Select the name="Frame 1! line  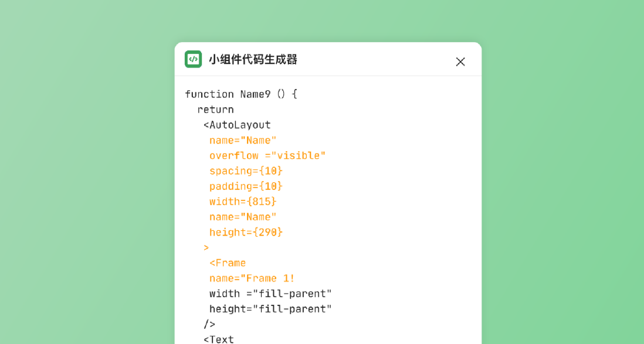tap(252, 278)
